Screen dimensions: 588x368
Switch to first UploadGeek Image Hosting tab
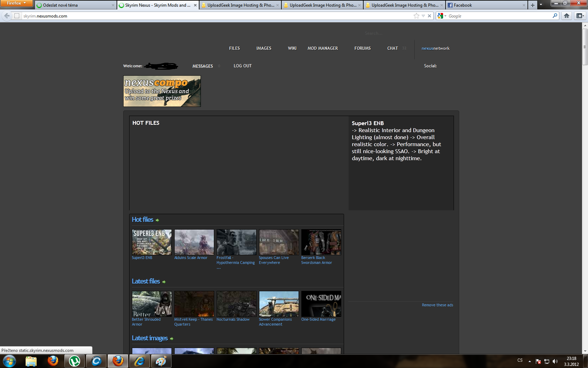240,5
